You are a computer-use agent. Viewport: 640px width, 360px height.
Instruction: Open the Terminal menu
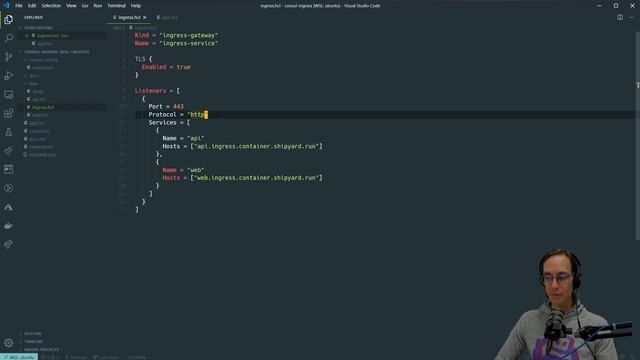pos(116,6)
